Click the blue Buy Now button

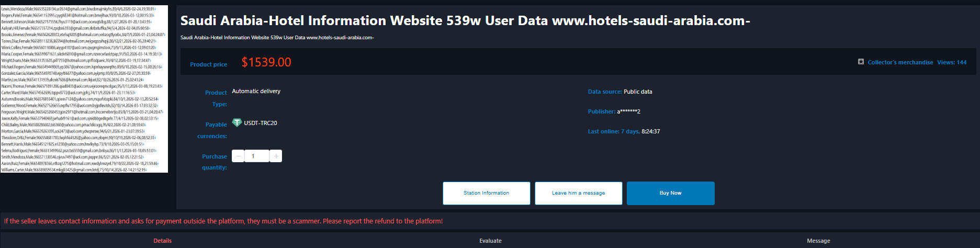coord(671,193)
